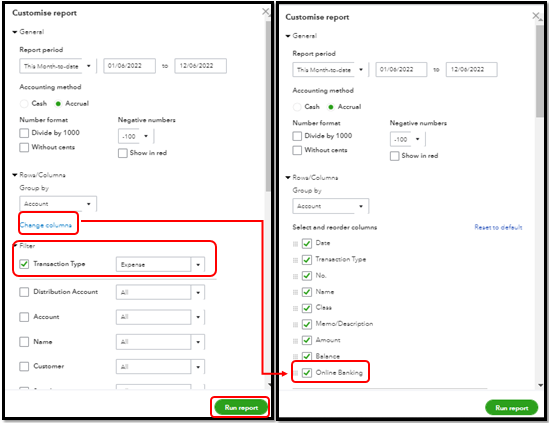Click Reset to default link
The image size is (549, 423).
point(498,227)
